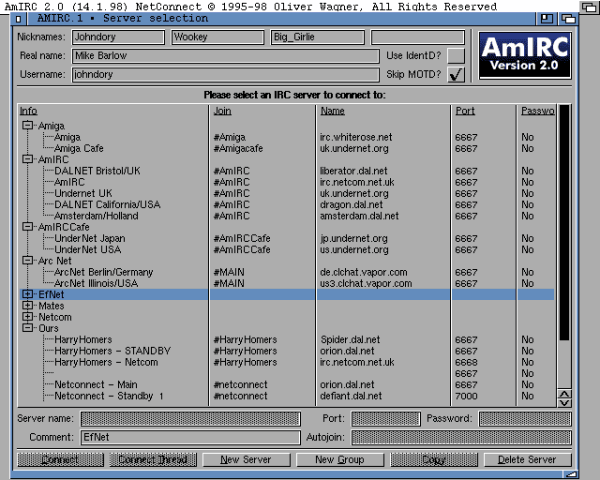This screenshot has height=480, width=600.
Task: Click the defiant.dal.net server name
Action: coord(351,396)
